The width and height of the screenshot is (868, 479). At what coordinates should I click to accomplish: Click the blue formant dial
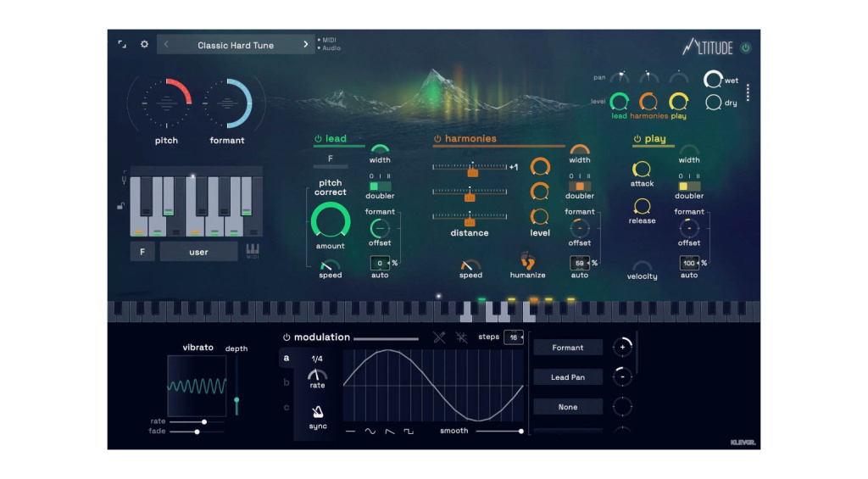pos(227,103)
